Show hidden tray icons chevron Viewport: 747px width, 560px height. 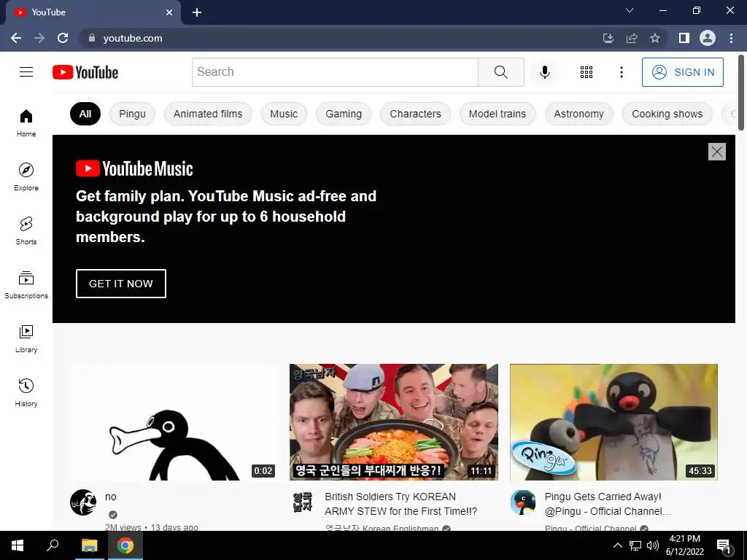(x=617, y=545)
